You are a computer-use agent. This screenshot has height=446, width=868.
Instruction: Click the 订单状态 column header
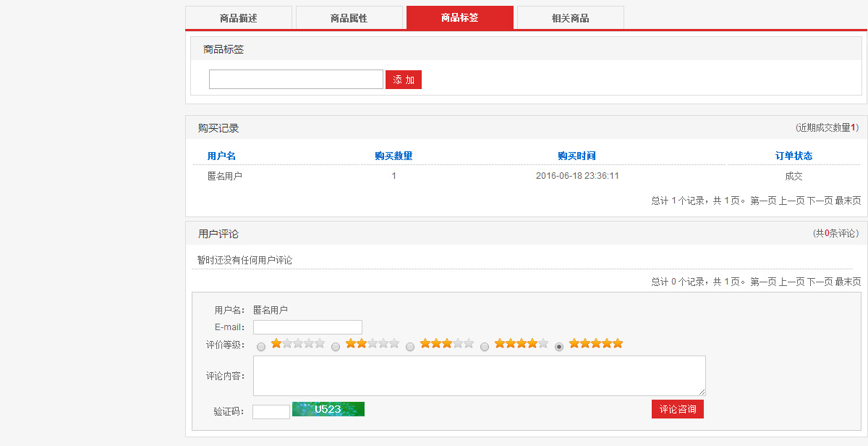point(793,156)
